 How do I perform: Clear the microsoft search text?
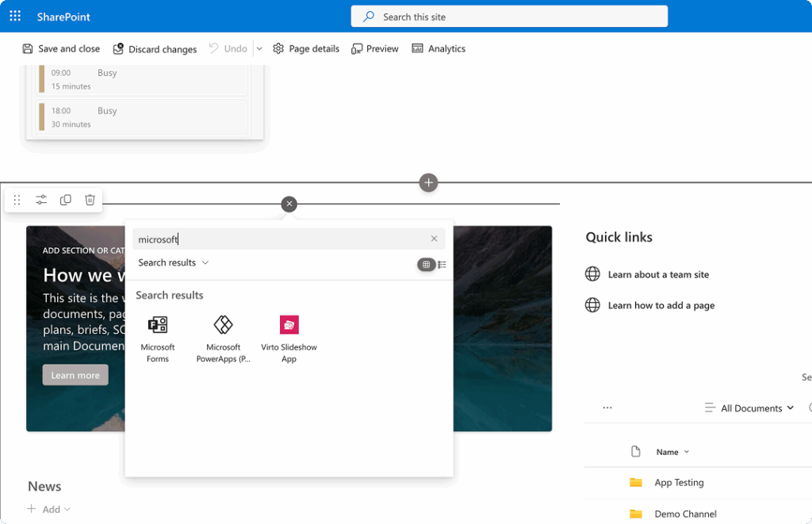click(x=434, y=238)
